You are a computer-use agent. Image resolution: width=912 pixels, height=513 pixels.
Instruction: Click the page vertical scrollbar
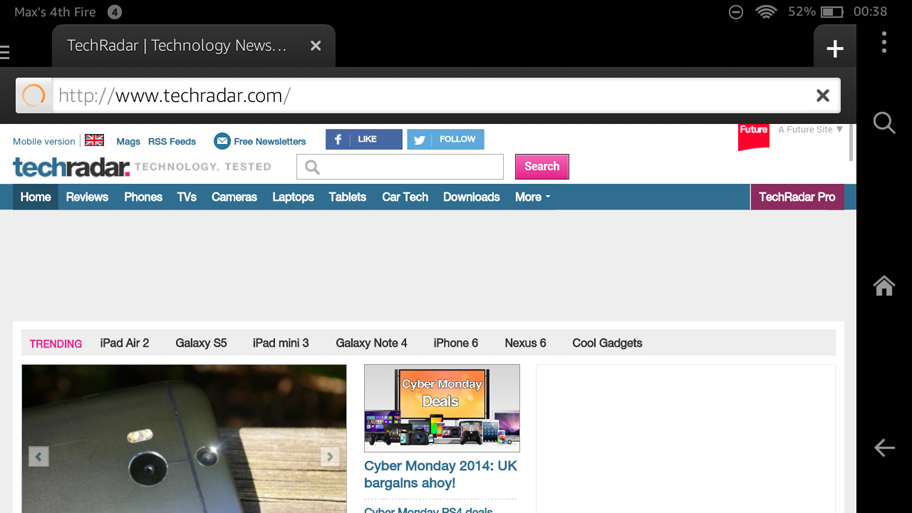[850, 142]
